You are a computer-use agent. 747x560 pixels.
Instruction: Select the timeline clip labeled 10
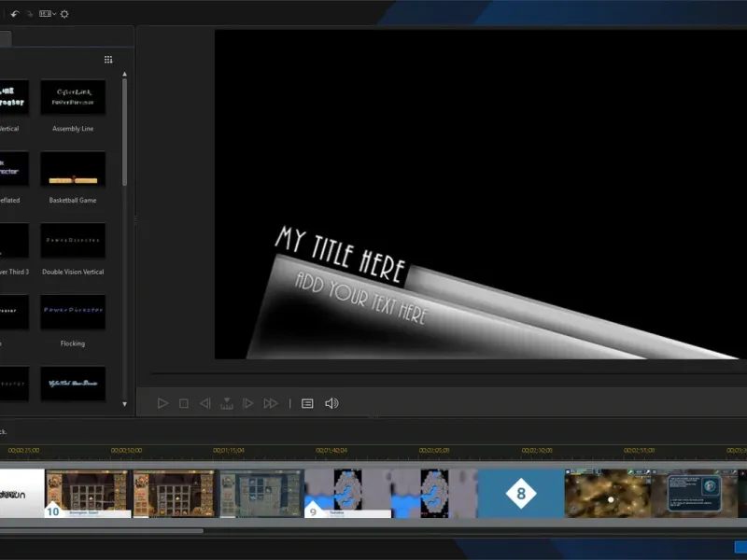click(88, 494)
